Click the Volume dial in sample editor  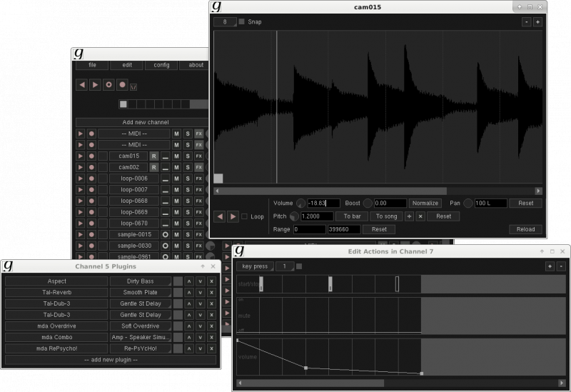pos(300,203)
